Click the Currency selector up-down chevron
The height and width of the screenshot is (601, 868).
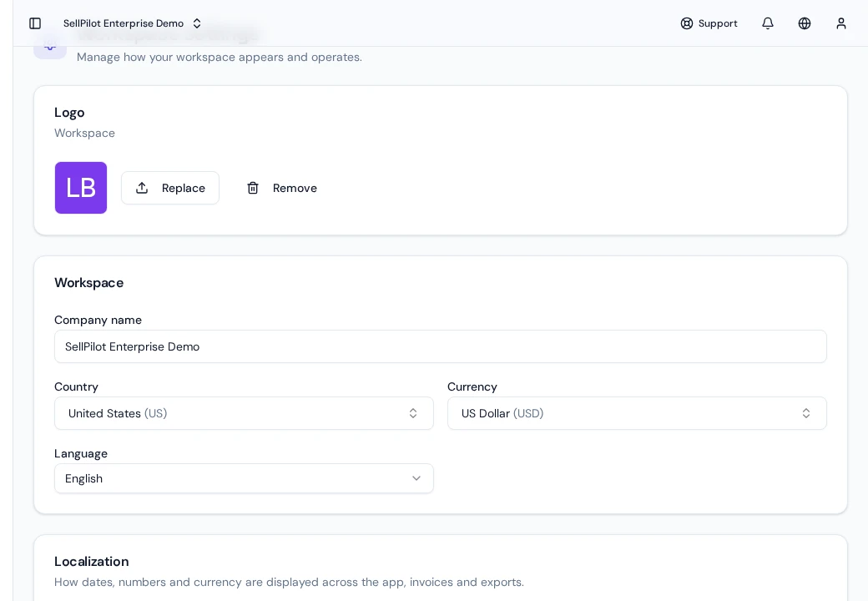pyautogui.click(x=806, y=413)
